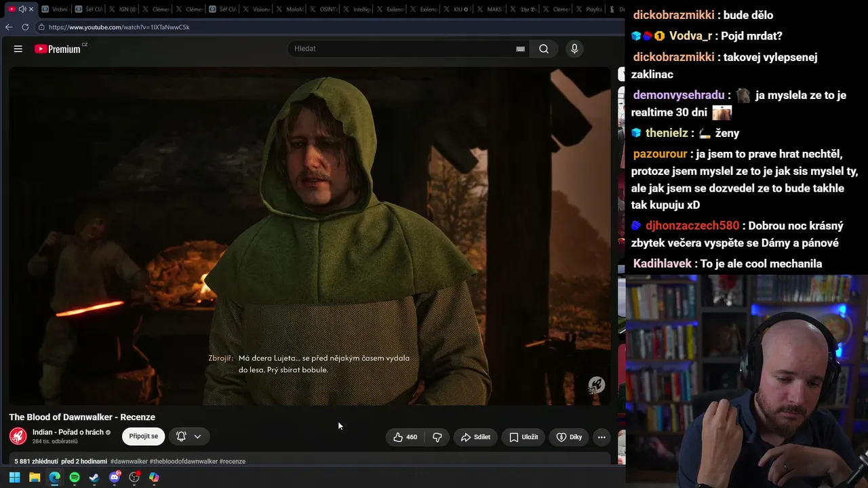868x488 pixels.
Task: Open the Windows Start menu
Action: (x=14, y=477)
